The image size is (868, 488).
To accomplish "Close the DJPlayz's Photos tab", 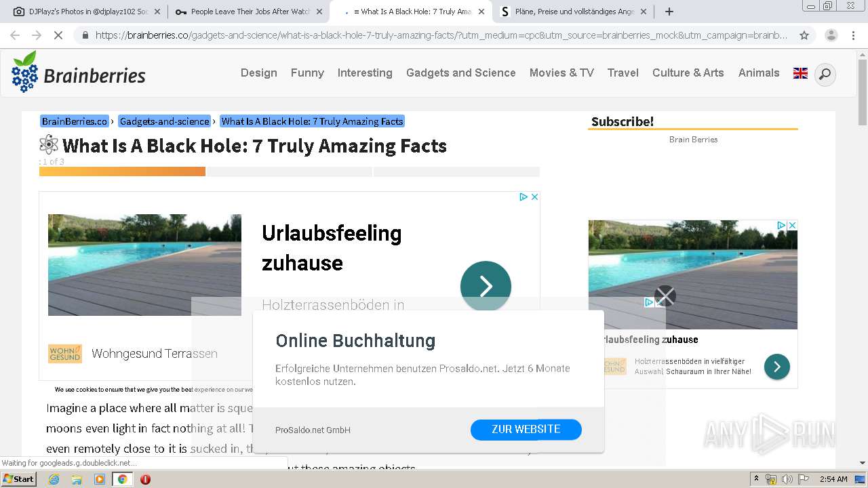I will [157, 12].
